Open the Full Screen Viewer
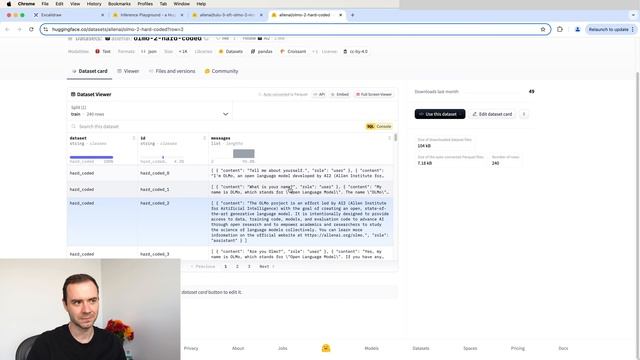The image size is (640, 360). pyautogui.click(x=373, y=94)
